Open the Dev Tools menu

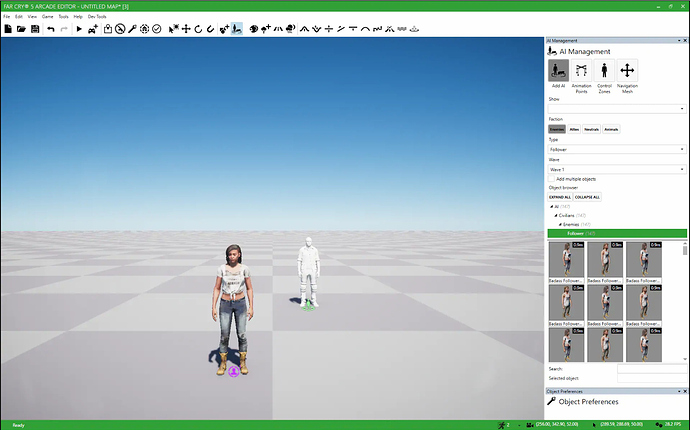coord(97,17)
